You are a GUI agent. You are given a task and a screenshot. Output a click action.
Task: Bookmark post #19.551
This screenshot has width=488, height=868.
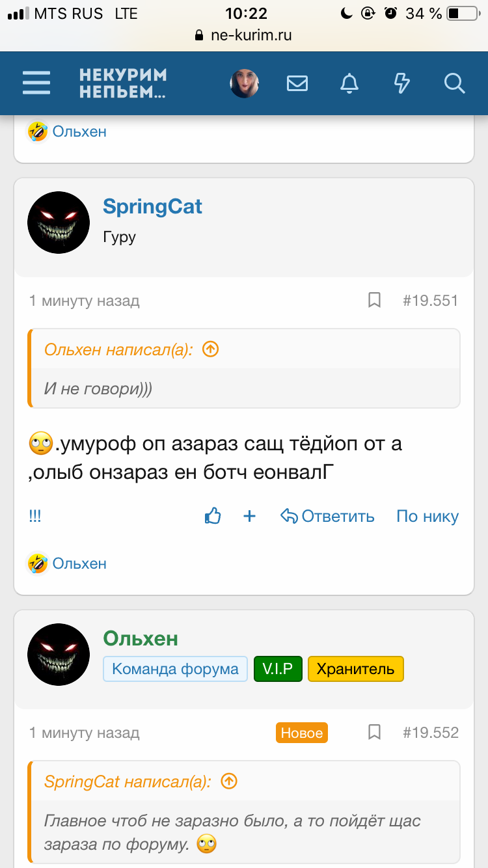(x=375, y=301)
